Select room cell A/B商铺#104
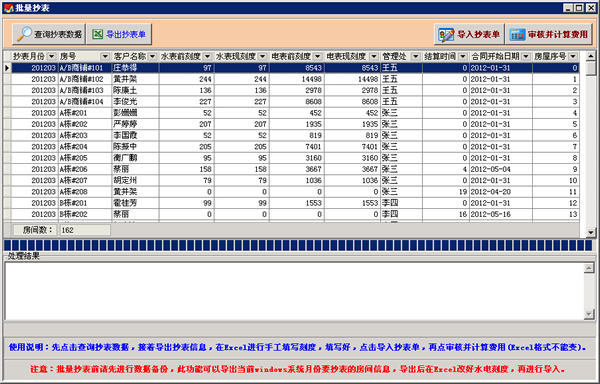Viewport: 600px width, 384px height. coord(85,102)
